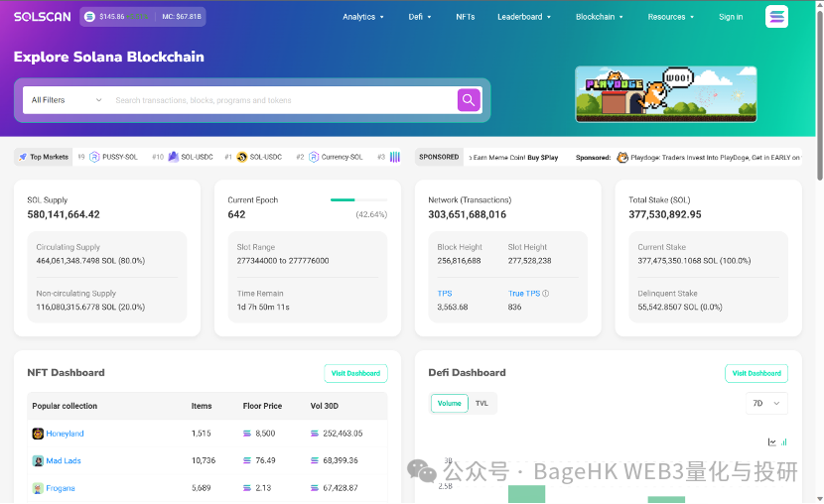This screenshot has width=824, height=504.
Task: Click the Buy $Play sponsored link
Action: [x=543, y=158]
